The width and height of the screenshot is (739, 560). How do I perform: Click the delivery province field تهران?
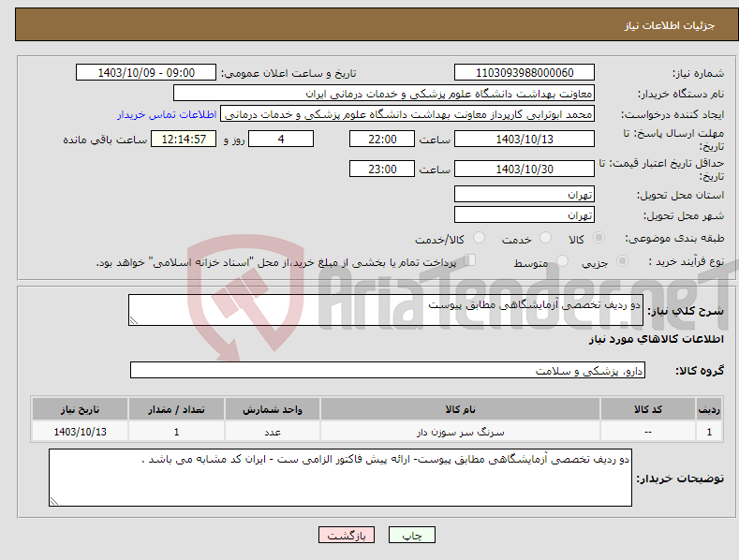(525, 194)
